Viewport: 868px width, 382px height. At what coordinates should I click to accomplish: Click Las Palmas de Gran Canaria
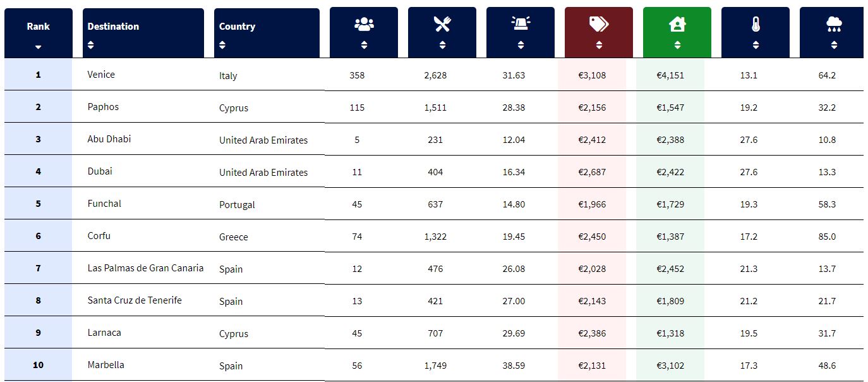coord(145,268)
